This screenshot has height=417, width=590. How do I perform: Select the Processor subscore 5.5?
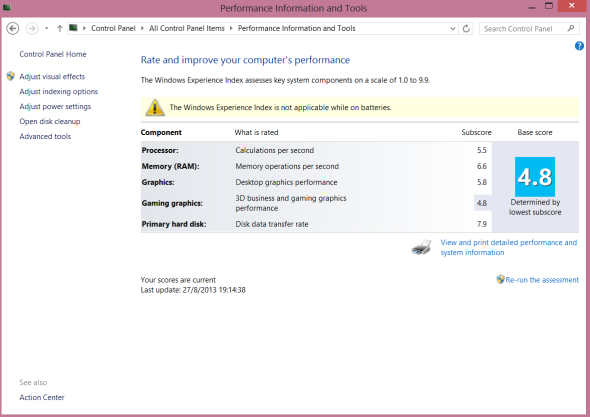(x=482, y=150)
